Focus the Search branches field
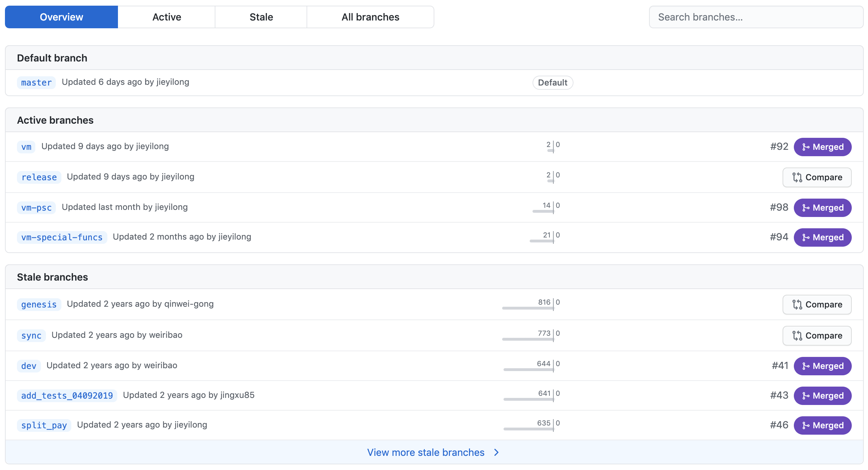The height and width of the screenshot is (470, 868). (x=756, y=17)
